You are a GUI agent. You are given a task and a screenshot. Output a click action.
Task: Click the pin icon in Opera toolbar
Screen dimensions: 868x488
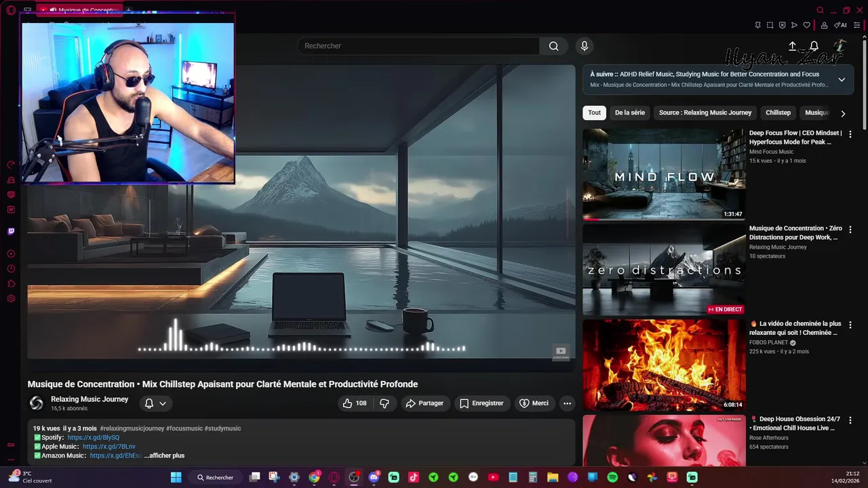757,25
